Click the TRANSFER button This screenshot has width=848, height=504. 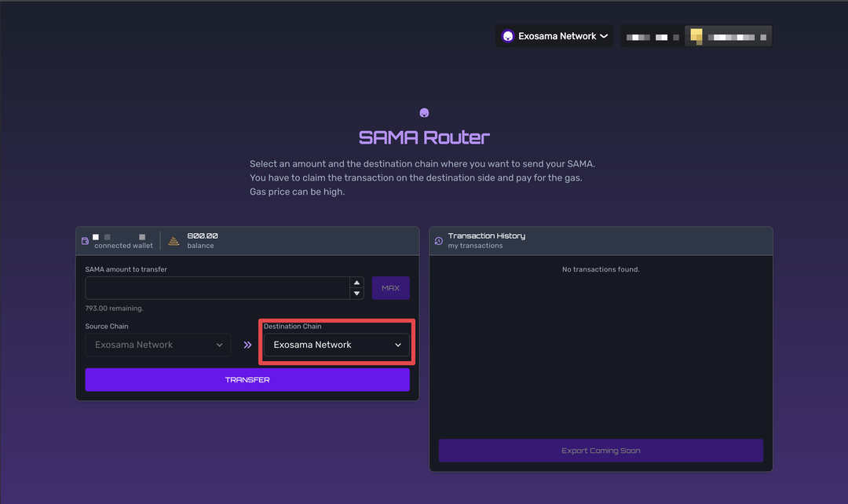[x=247, y=380]
